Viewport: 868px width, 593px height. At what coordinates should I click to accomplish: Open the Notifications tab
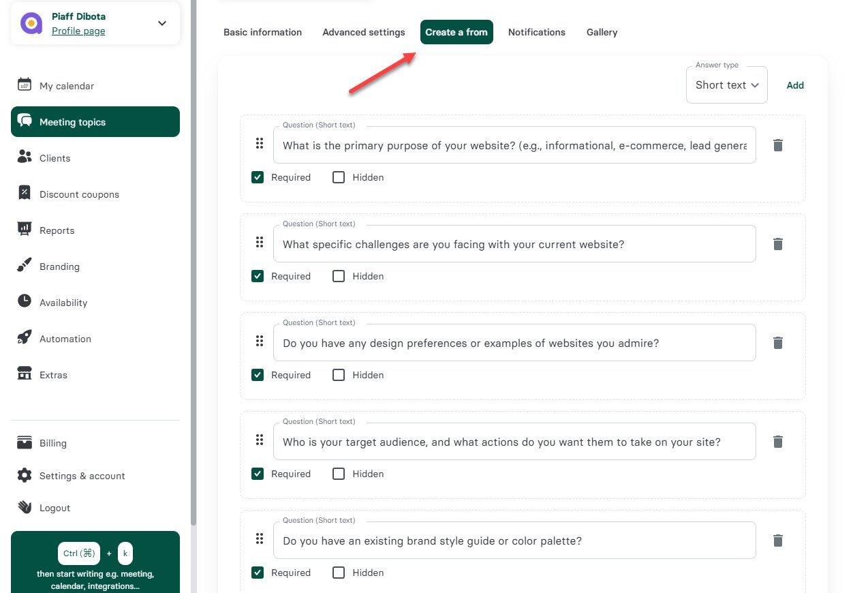(536, 32)
